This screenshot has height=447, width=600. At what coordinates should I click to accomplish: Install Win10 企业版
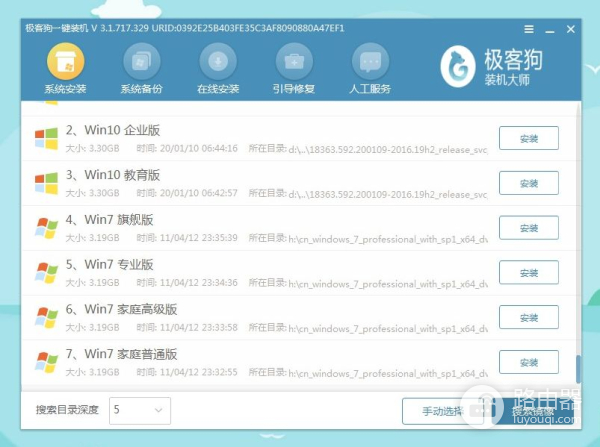(x=529, y=138)
